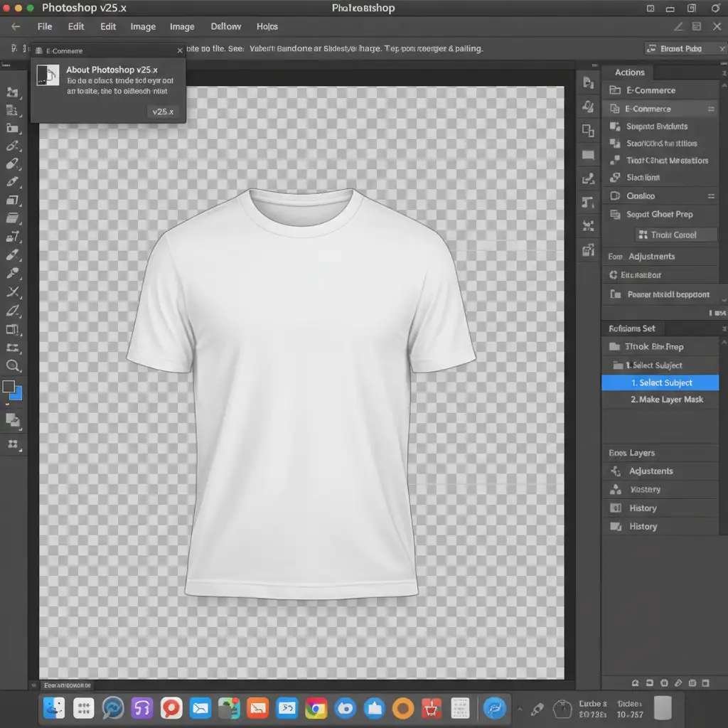Screen dimensions: 728x728
Task: Expand the first E-Commerce action folder
Action: point(615,90)
